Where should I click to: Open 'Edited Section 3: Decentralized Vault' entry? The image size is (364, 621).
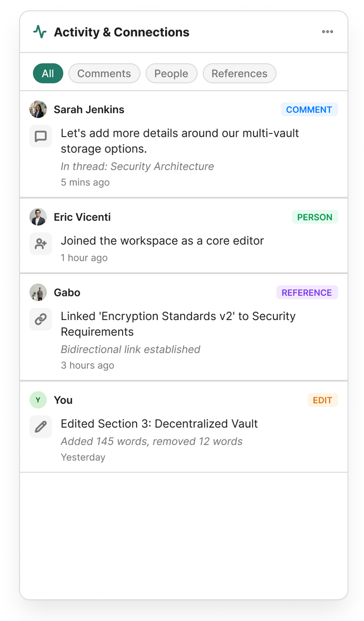pos(159,424)
